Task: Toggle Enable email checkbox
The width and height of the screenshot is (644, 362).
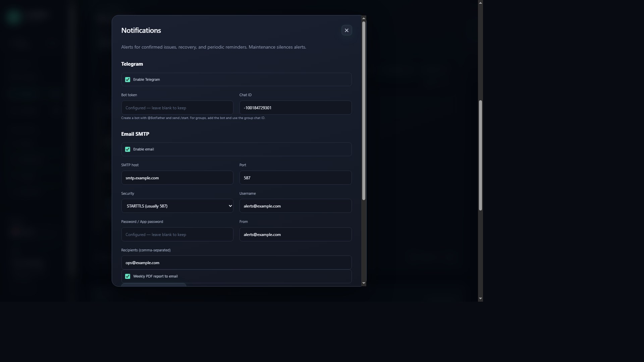Action: (x=127, y=149)
